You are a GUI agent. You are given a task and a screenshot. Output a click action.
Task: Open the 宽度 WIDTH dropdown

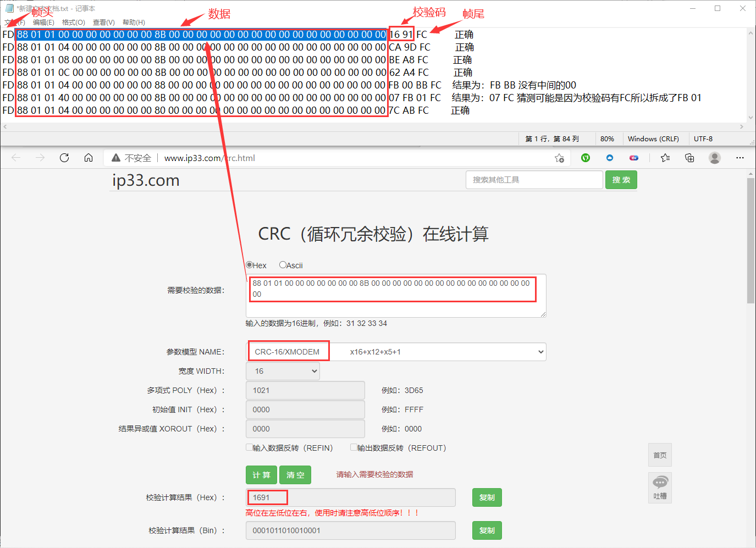(283, 371)
